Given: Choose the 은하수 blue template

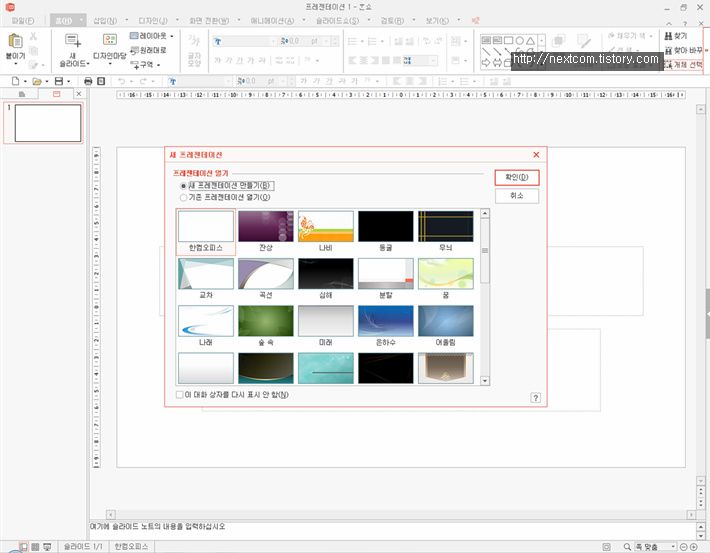Looking at the screenshot, I should [385, 326].
